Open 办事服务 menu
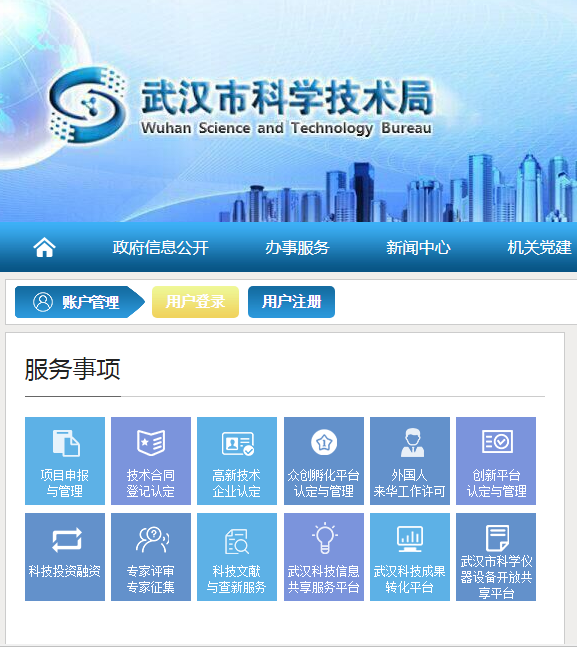The width and height of the screenshot is (577, 647). click(297, 248)
